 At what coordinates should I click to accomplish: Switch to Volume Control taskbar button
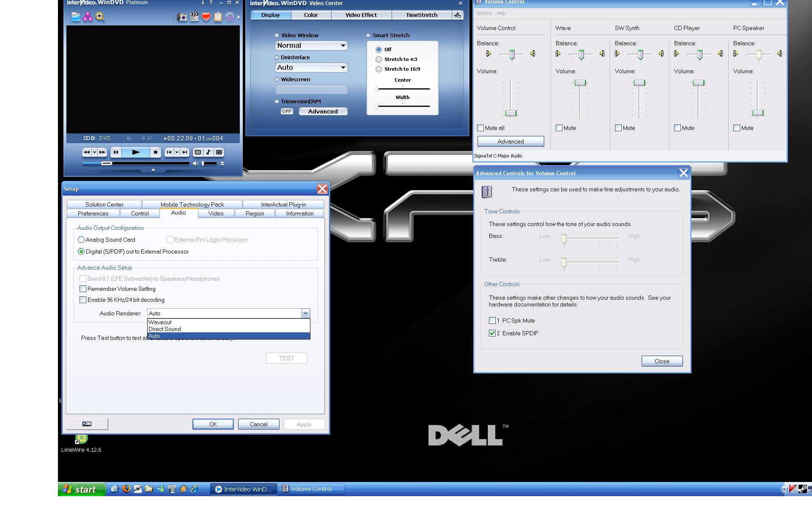pyautogui.click(x=311, y=489)
